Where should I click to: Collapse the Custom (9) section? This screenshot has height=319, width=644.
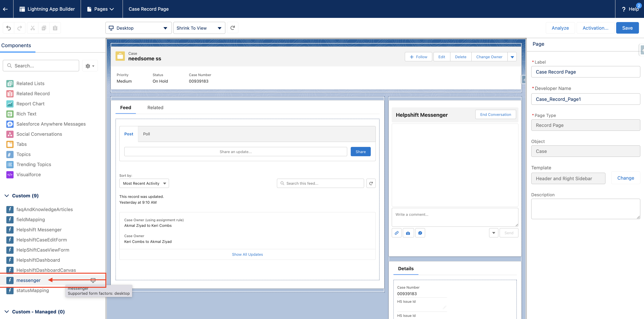coord(7,196)
